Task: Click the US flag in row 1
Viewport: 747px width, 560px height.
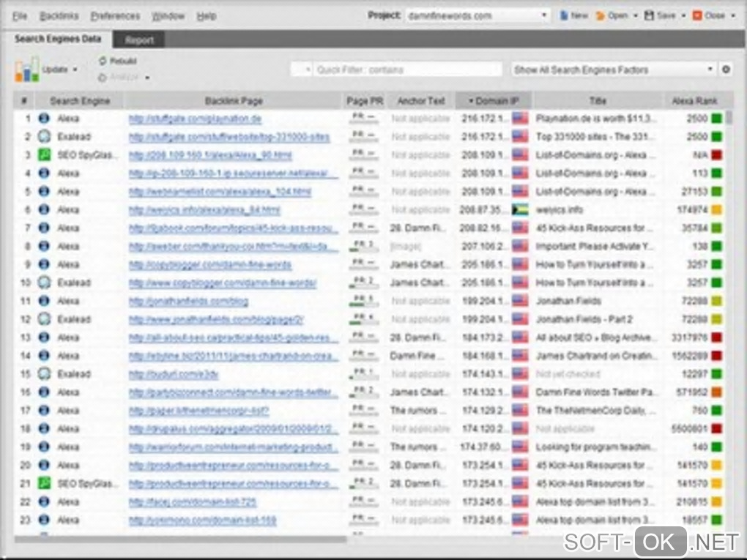Action: 520,118
